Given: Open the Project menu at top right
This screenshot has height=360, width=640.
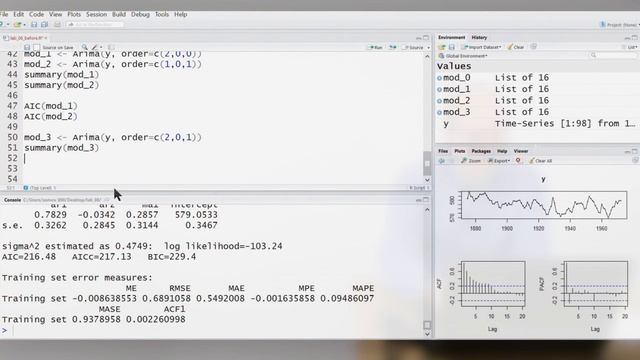Looking at the screenshot, I should pyautogui.click(x=619, y=25).
